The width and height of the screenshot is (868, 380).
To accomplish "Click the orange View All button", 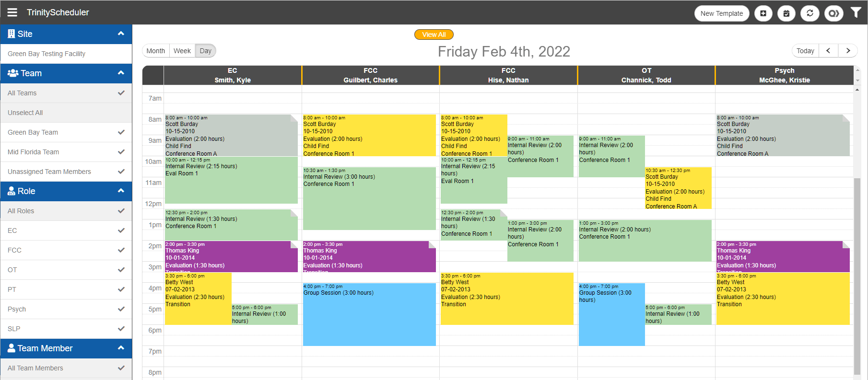I will click(434, 35).
